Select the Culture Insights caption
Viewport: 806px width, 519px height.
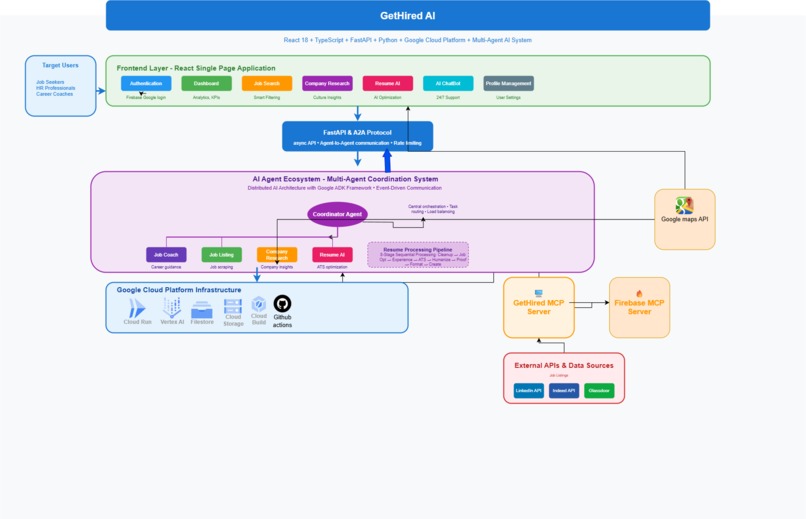(327, 97)
